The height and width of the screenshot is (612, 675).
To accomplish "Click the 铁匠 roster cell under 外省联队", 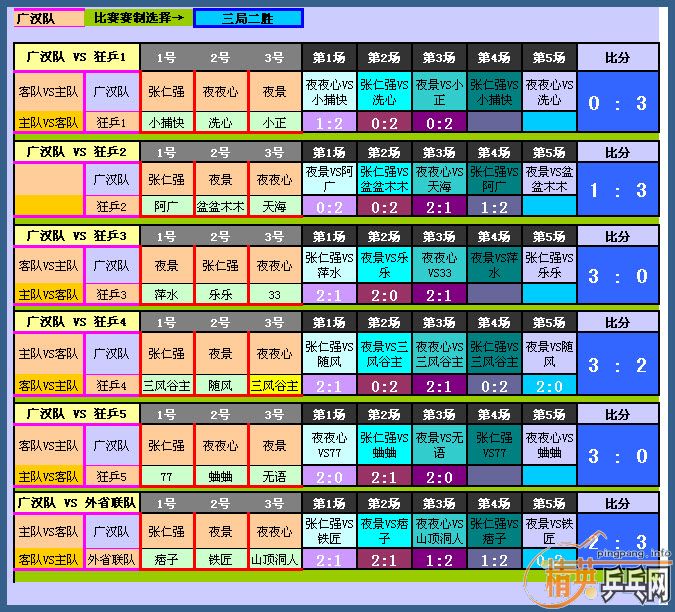I will coord(220,559).
